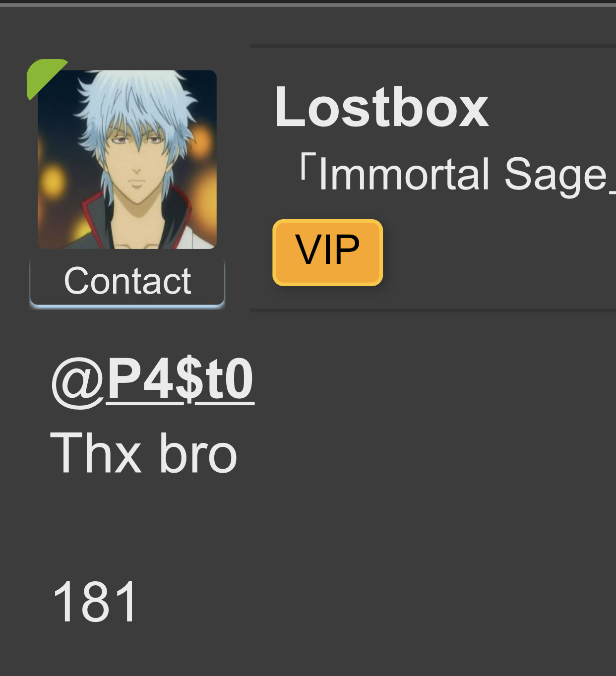Click the top border of the post panel
This screenshot has width=616, height=676.
click(308, 4)
